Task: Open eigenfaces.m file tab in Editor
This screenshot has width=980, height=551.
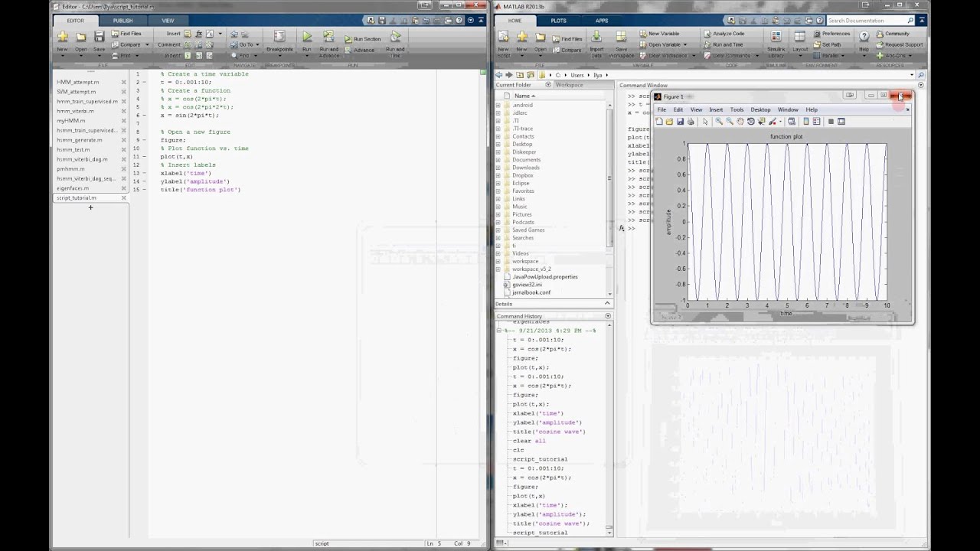Action: (x=73, y=188)
